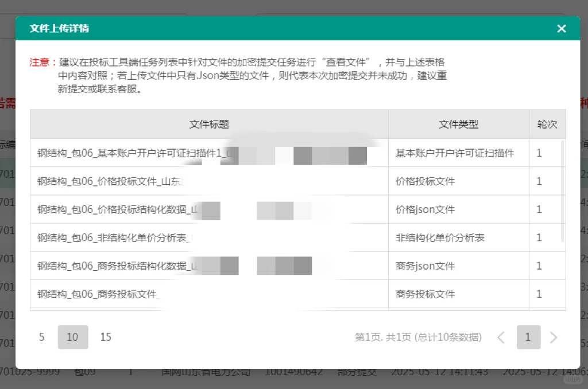Go to next page with right arrow
Screen dimensions: 588x389
coord(552,337)
